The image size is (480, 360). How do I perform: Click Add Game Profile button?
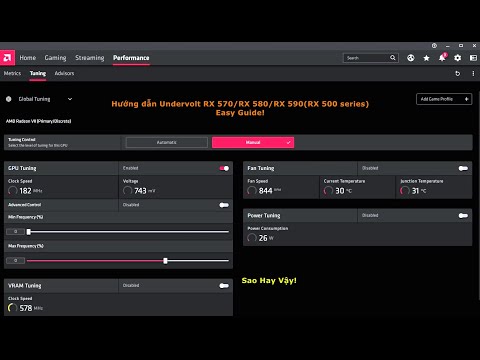coord(444,99)
